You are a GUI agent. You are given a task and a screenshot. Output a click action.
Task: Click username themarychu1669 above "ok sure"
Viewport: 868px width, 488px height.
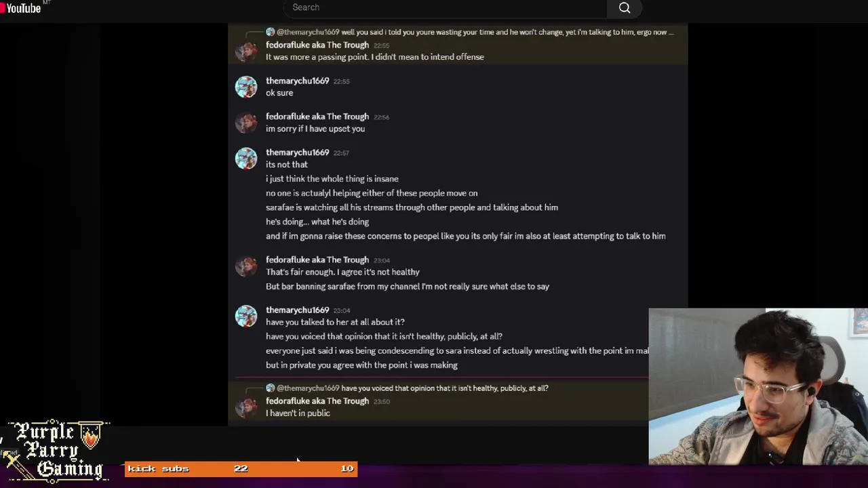(297, 81)
